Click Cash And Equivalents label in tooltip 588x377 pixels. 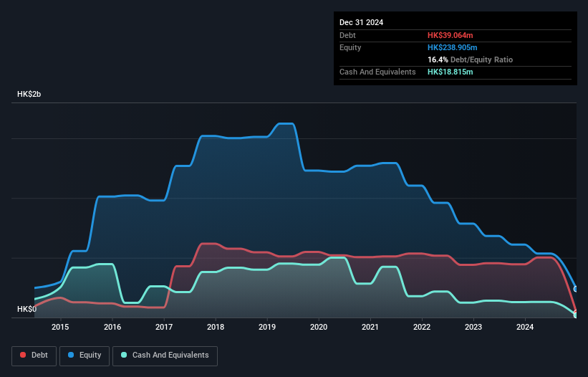pyautogui.click(x=377, y=72)
